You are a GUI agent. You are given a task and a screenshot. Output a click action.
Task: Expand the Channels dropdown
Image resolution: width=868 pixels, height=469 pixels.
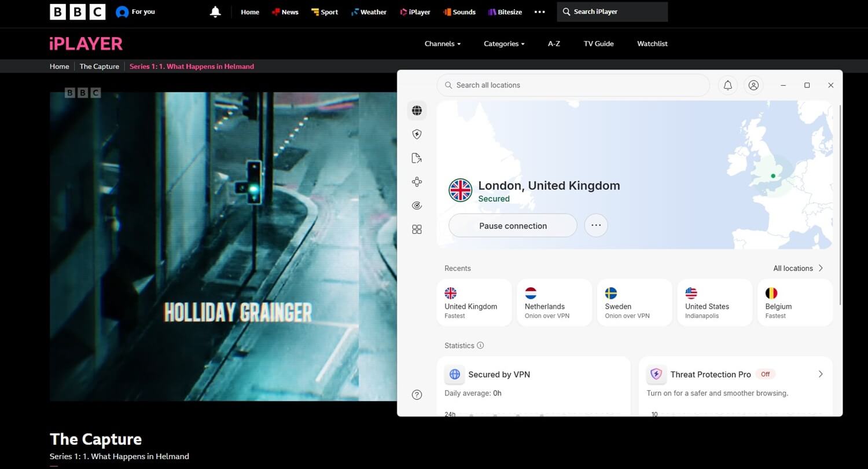point(443,43)
